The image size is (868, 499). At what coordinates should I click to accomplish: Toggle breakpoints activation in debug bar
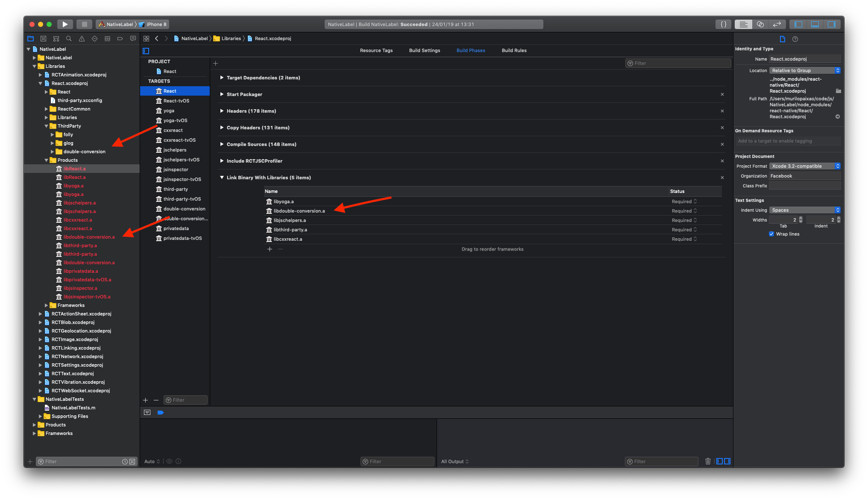coord(161,412)
